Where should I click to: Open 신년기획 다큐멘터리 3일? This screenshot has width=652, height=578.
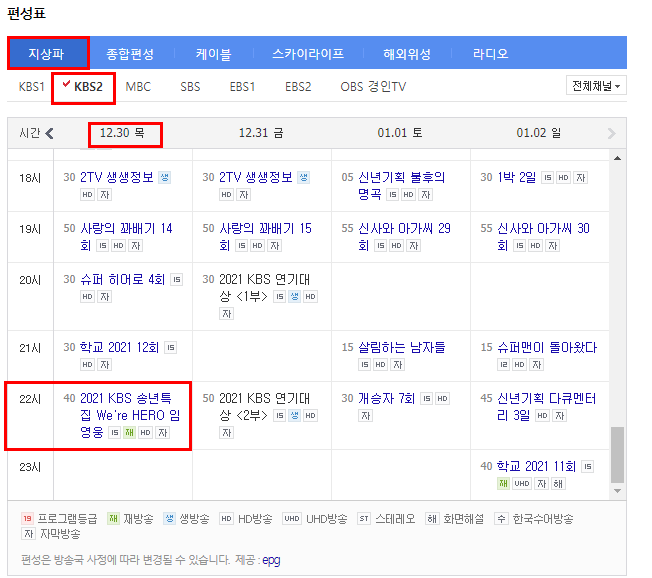546,406
